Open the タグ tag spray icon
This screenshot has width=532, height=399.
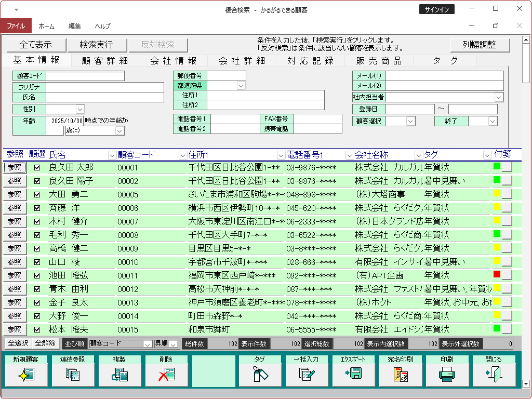260,374
